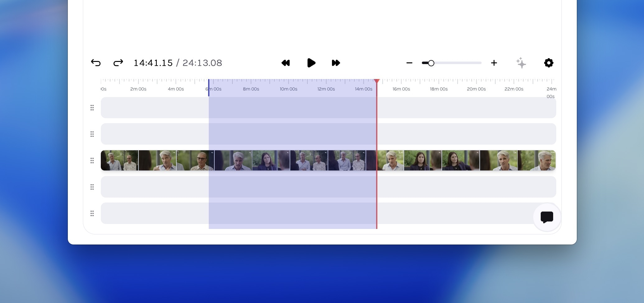This screenshot has width=644, height=303.
Task: Open the timeline settings gear
Action: click(548, 63)
